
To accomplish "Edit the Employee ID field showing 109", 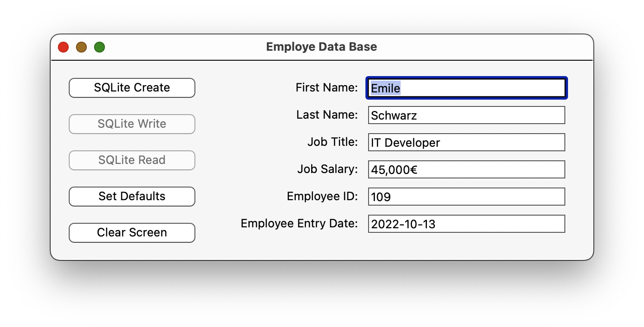I will pyautogui.click(x=467, y=197).
